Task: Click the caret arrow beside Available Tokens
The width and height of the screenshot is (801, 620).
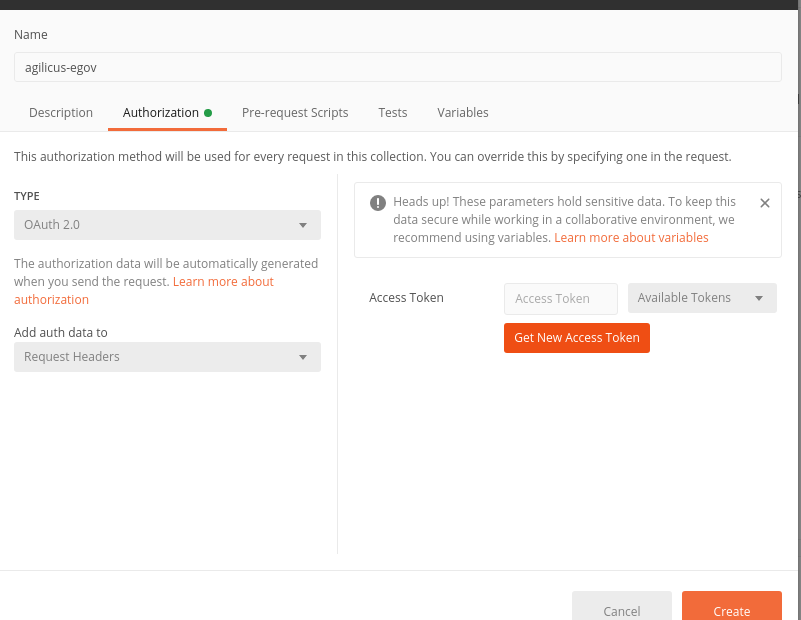Action: tap(759, 298)
